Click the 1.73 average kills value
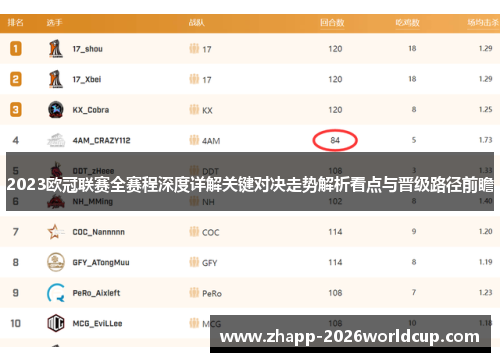Viewport: 500px width, 362px height. [485, 140]
